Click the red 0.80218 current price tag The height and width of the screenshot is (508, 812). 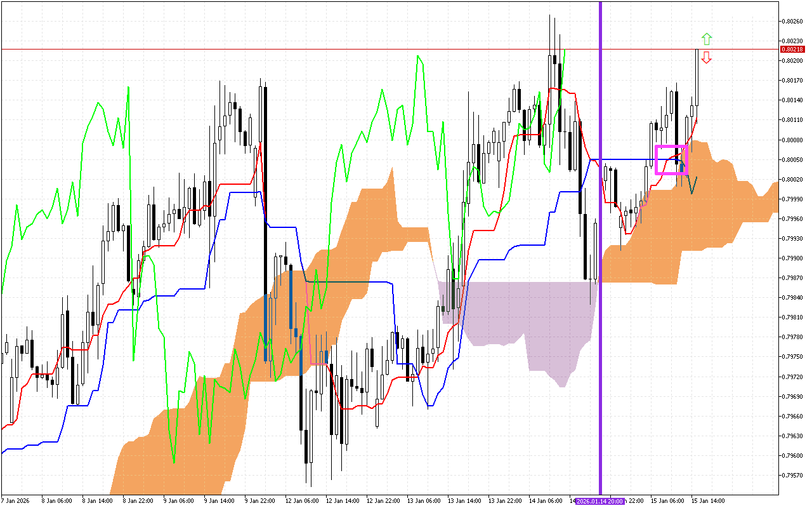click(x=792, y=49)
